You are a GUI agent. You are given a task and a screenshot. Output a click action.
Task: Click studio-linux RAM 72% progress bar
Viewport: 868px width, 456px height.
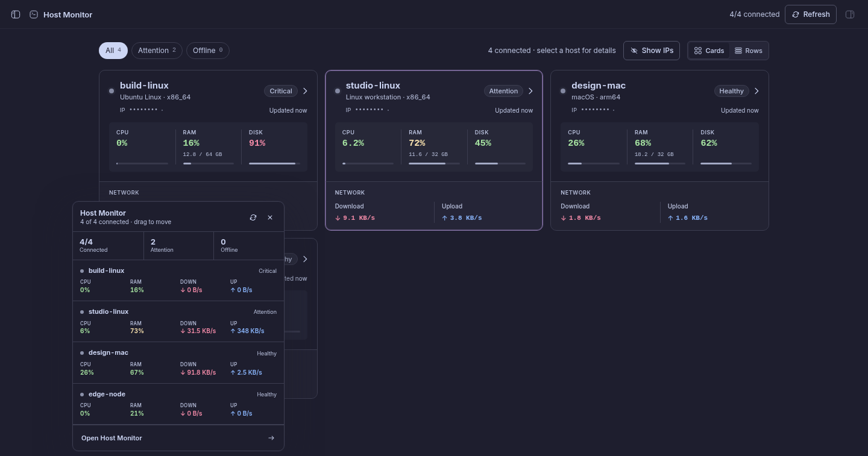coord(434,163)
